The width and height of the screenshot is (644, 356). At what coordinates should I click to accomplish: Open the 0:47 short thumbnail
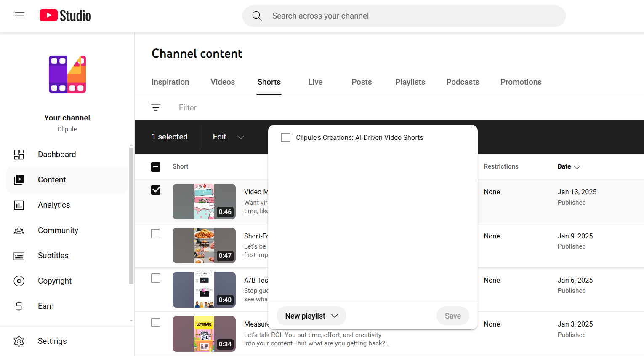coord(204,246)
